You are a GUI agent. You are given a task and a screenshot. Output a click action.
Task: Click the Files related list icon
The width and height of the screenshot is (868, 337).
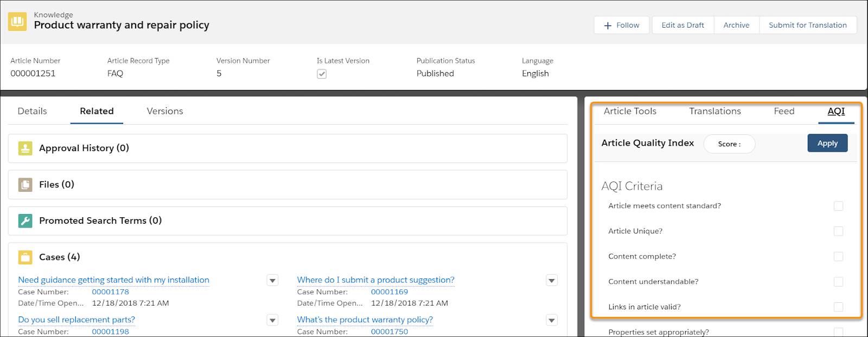pos(25,185)
